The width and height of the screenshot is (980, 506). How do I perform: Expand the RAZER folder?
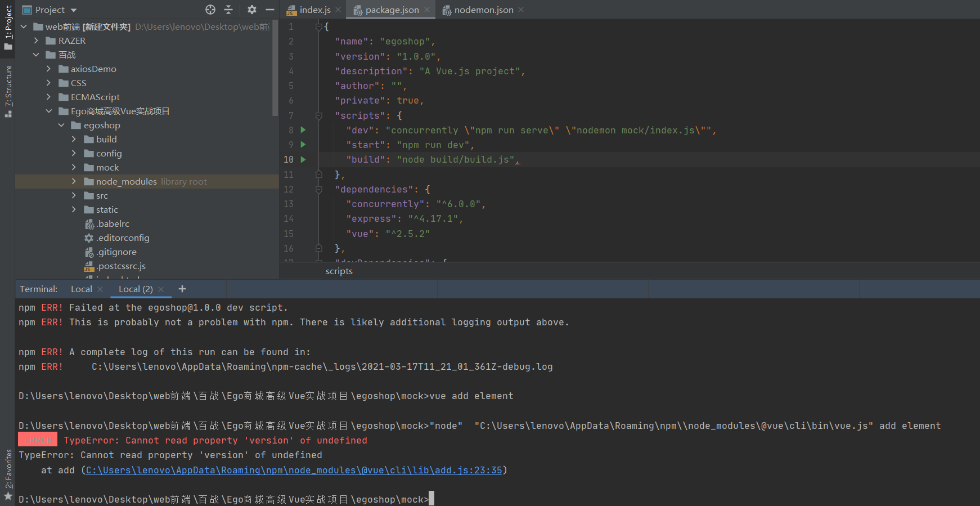click(x=36, y=41)
